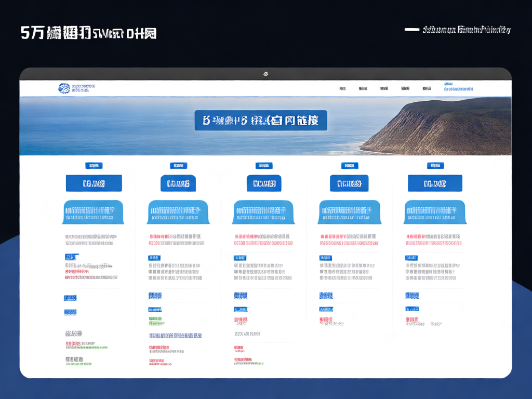Click the small blue tag atop the third column
Screen dimensions: 532x399
pos(264,166)
